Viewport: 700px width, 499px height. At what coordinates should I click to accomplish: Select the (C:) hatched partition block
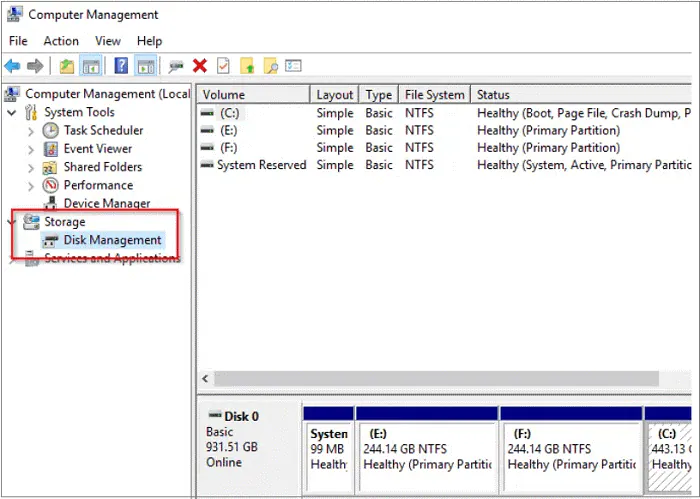coord(668,448)
